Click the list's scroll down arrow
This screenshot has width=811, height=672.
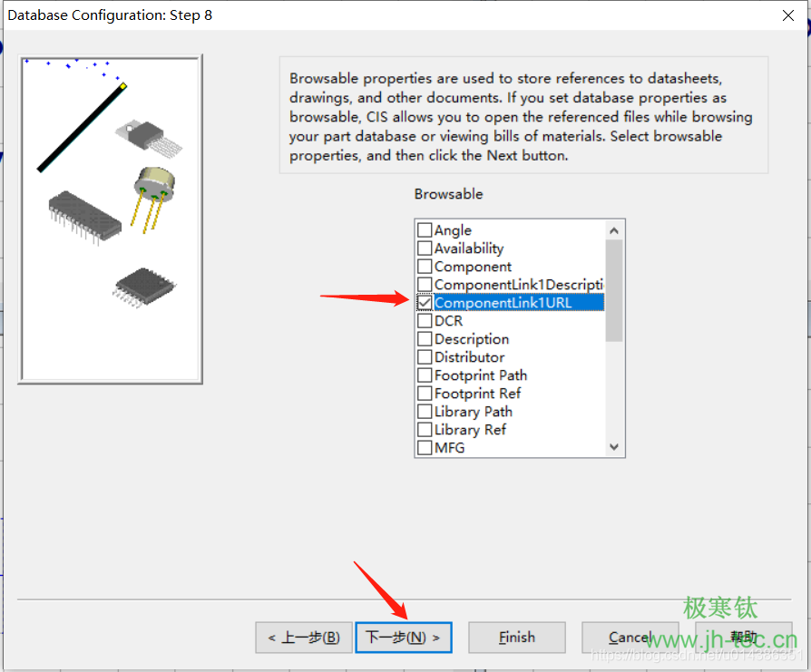tap(614, 447)
